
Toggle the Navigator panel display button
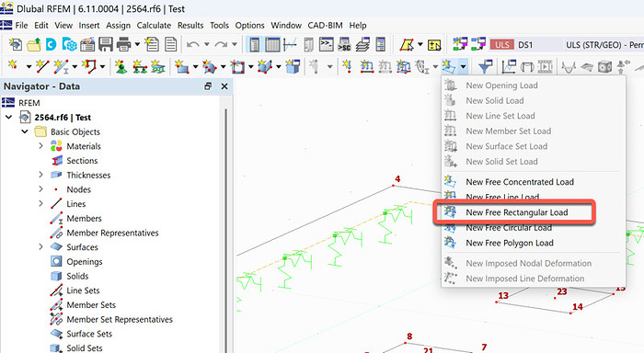click(x=254, y=44)
